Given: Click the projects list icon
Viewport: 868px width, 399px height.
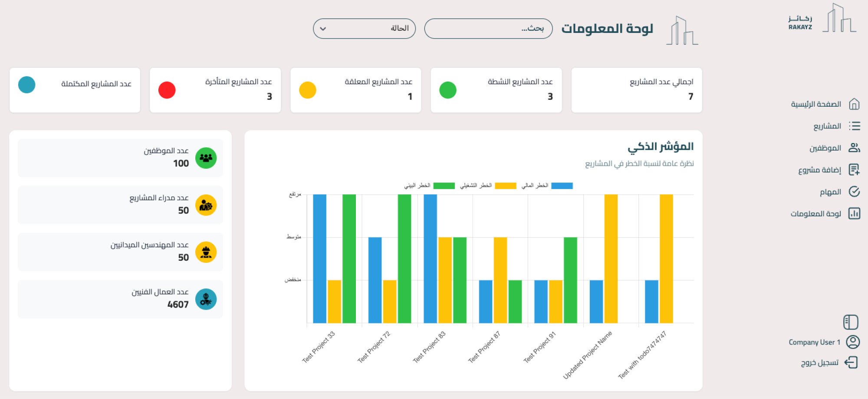Looking at the screenshot, I should tap(854, 126).
